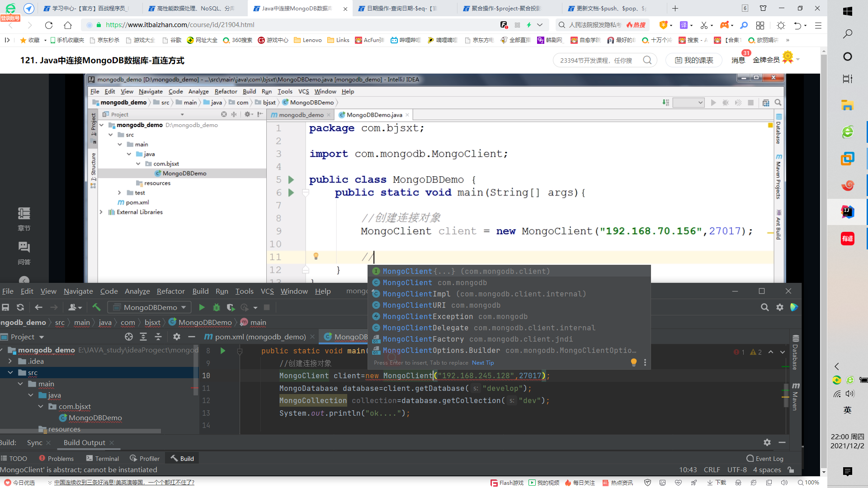Viewport: 868px width, 488px height.
Task: Synchronize files with the refresh arrows icon
Action: point(20,307)
